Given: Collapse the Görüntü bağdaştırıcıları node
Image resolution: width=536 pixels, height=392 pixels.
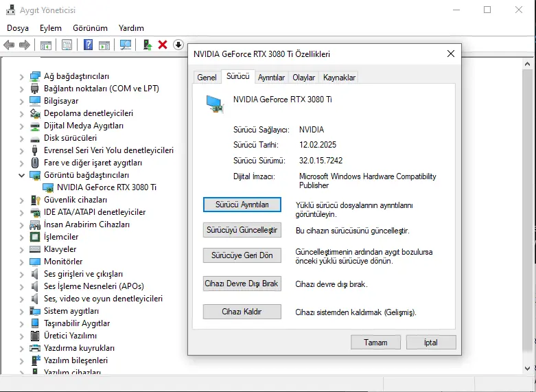Looking at the screenshot, I should pos(21,176).
